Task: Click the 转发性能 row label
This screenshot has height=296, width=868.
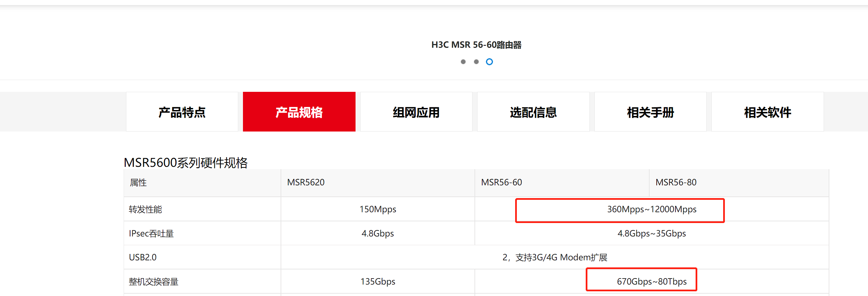Action: [145, 209]
